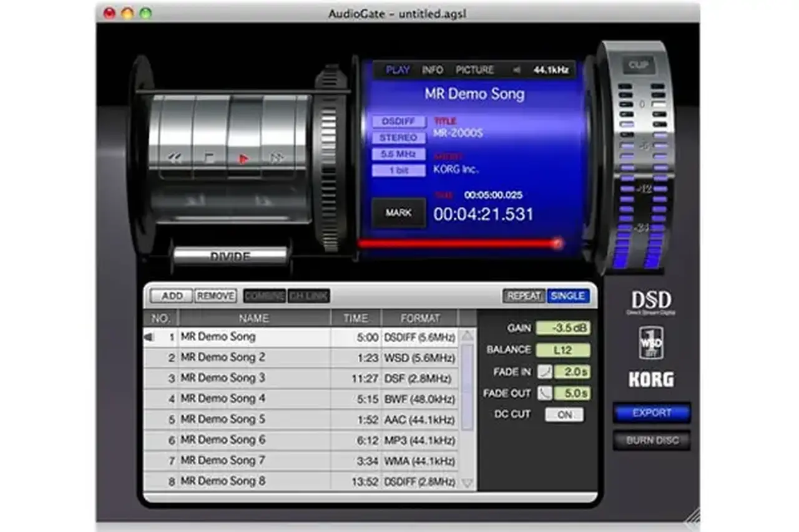Toggle SINGLE playback mode
Image resolution: width=799 pixels, height=532 pixels.
coord(568,296)
